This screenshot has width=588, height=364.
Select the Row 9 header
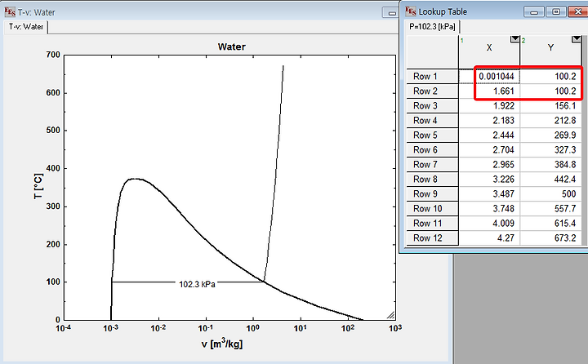pyautogui.click(x=432, y=193)
